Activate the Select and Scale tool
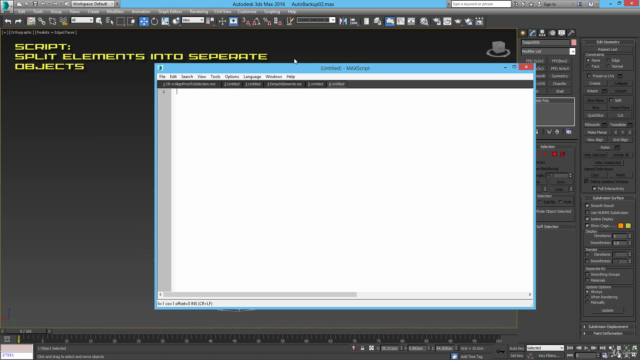Viewport: 640px width, 360px height. pyautogui.click(x=165, y=21)
